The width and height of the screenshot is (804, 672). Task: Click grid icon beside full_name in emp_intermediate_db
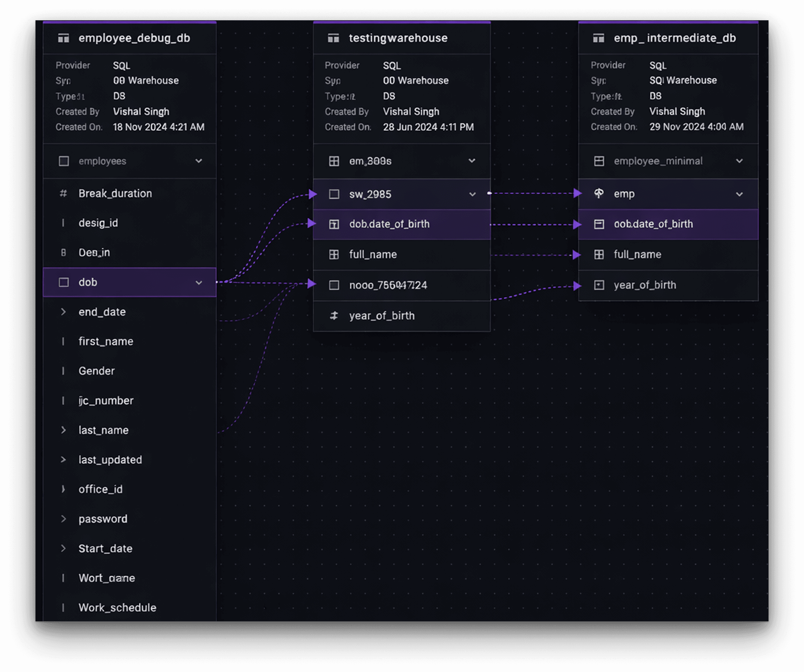(x=599, y=255)
